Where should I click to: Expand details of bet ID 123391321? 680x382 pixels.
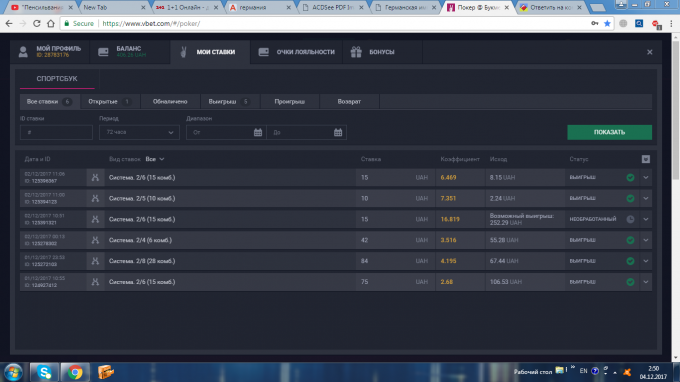(646, 219)
